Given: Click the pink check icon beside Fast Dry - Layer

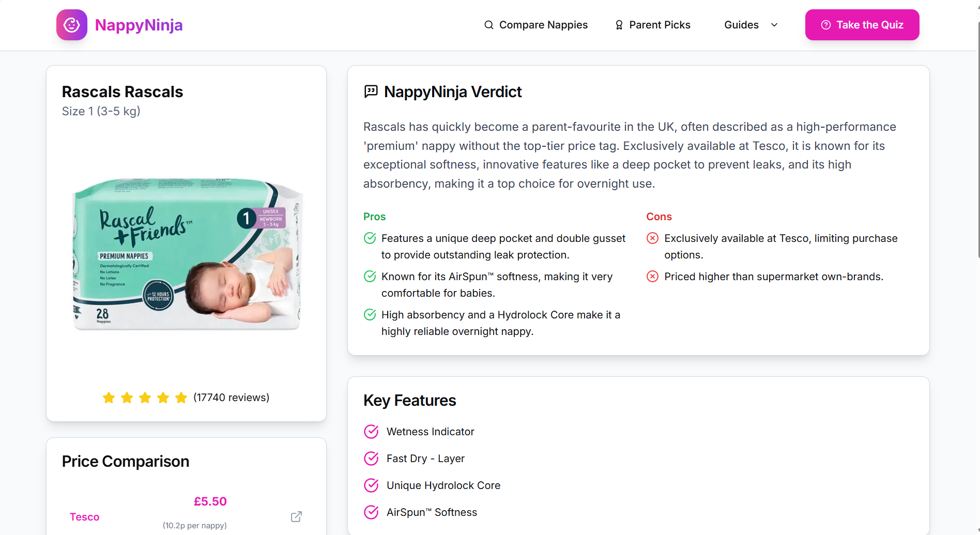Looking at the screenshot, I should click(371, 458).
